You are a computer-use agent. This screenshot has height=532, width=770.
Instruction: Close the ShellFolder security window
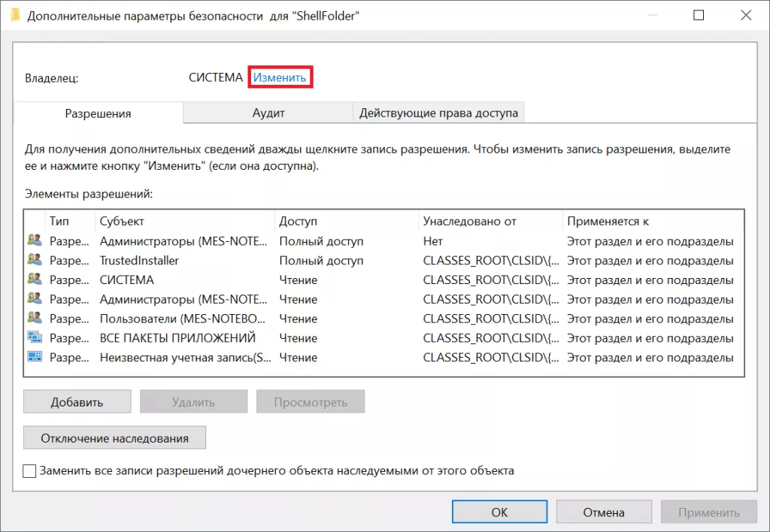coord(746,15)
